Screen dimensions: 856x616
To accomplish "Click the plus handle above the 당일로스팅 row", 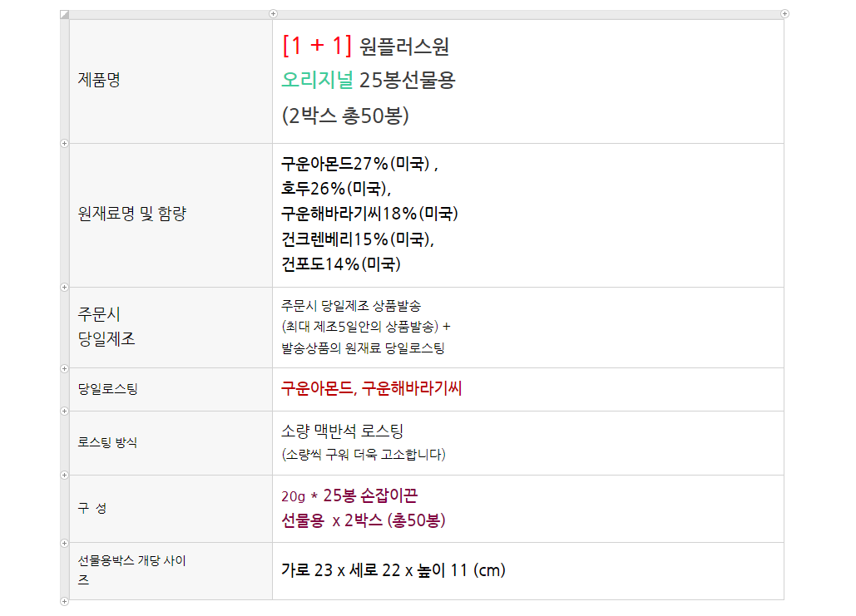I will [x=64, y=367].
